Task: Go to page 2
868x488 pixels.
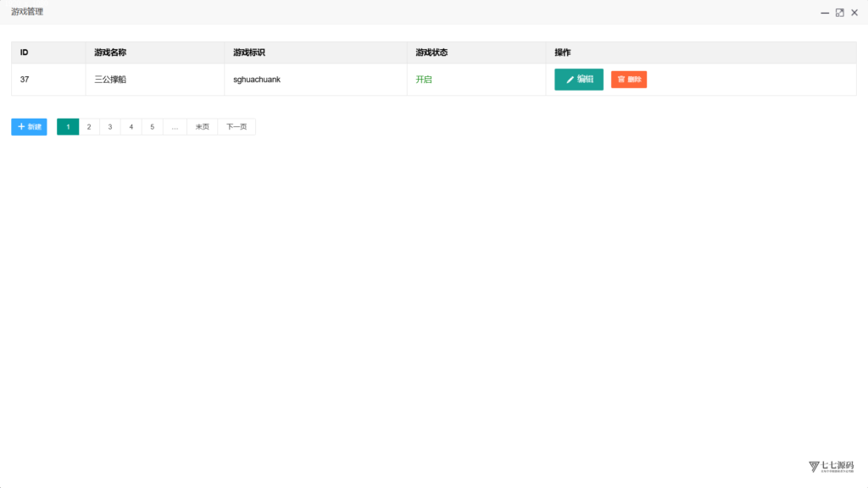Action: click(x=89, y=127)
